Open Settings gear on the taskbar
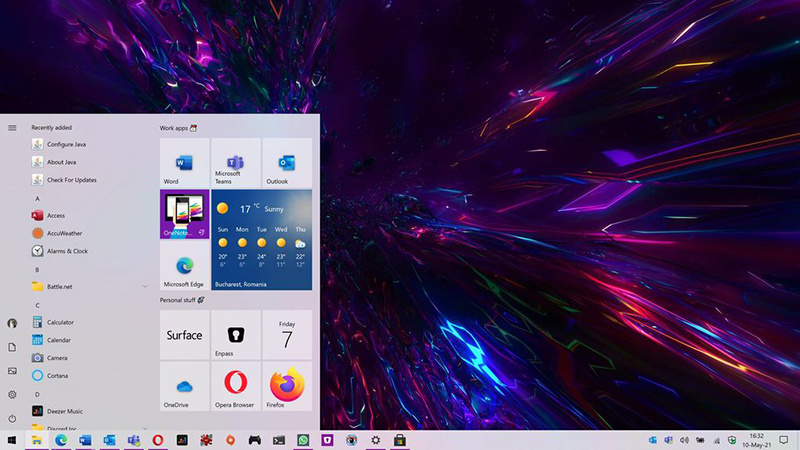The image size is (800, 450). point(376,440)
